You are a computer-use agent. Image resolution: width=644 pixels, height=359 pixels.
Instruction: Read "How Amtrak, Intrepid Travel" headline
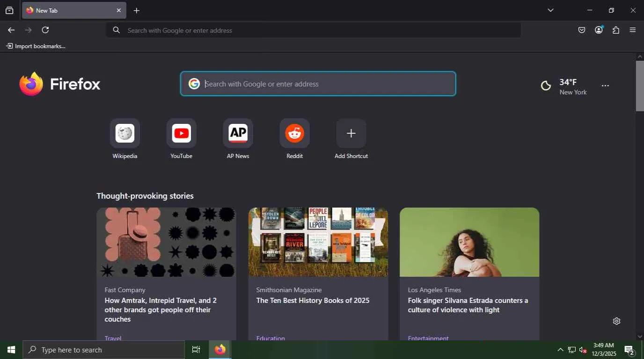(161, 310)
